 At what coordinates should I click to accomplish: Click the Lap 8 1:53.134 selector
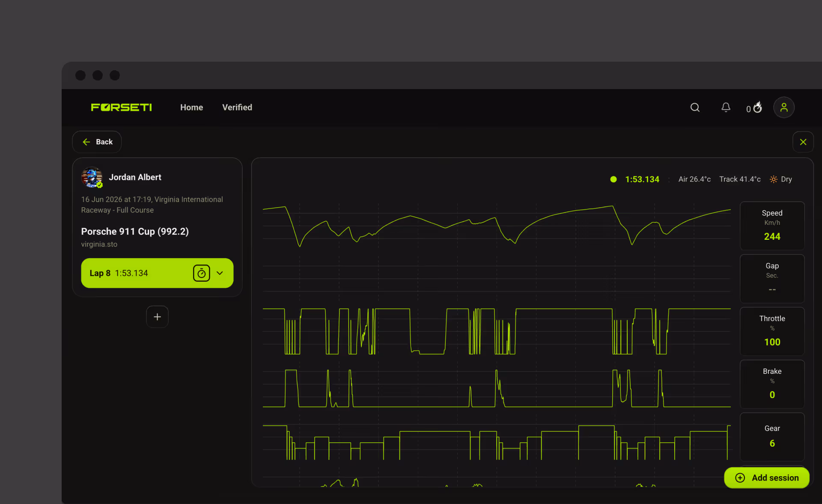pyautogui.click(x=157, y=273)
